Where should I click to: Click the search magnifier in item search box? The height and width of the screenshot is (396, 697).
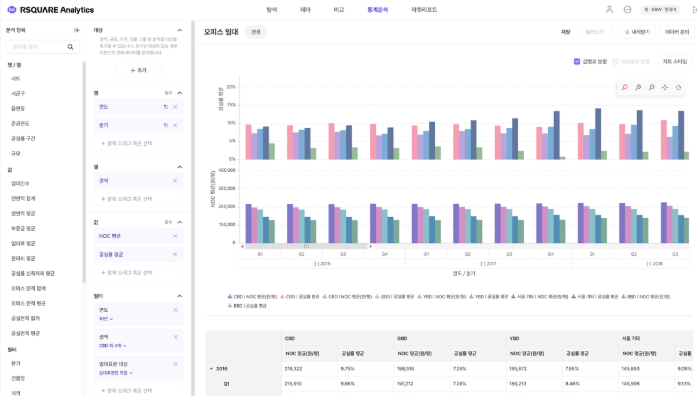coord(70,47)
